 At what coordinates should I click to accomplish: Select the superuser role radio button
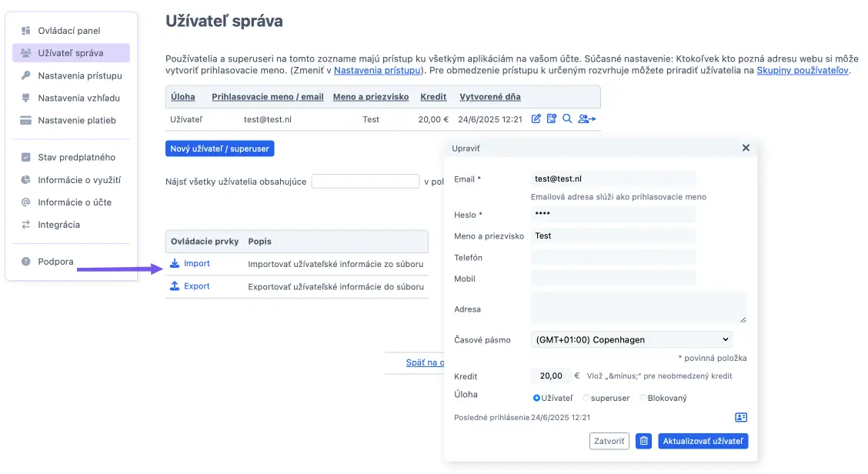pyautogui.click(x=586, y=399)
